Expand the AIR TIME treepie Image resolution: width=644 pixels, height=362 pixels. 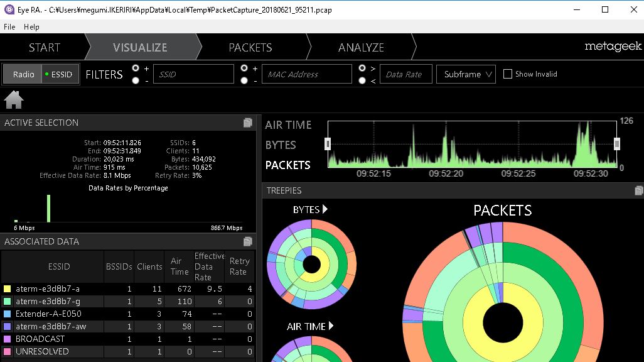tap(331, 326)
